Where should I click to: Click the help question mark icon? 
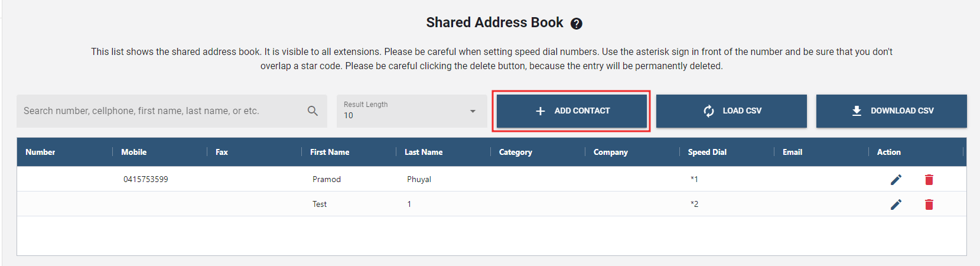pyautogui.click(x=577, y=24)
